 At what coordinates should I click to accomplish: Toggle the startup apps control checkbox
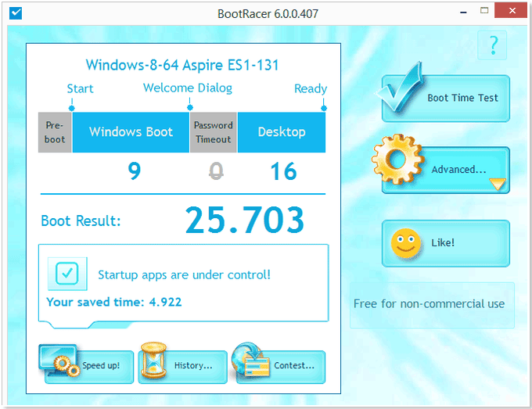coord(67,274)
